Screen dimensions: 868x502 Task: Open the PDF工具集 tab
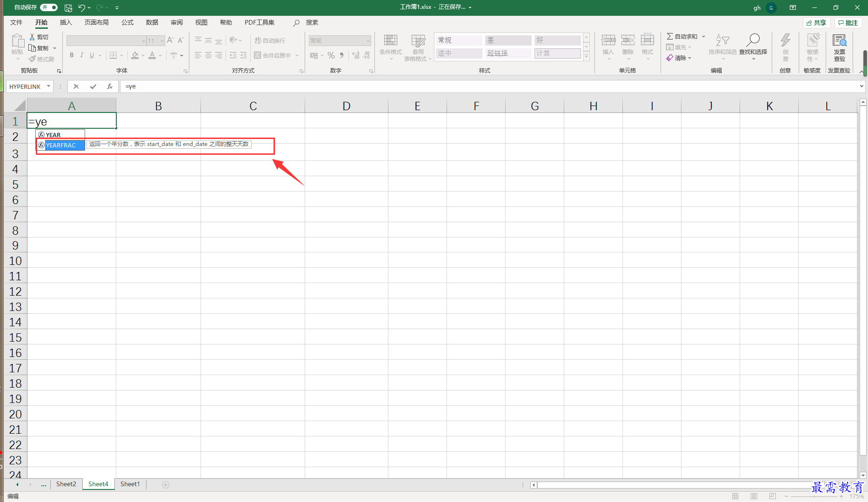click(260, 22)
